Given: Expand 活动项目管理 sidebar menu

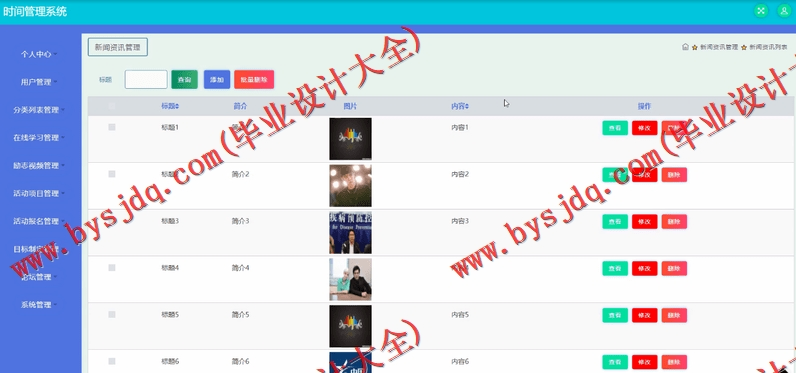Looking at the screenshot, I should (39, 193).
